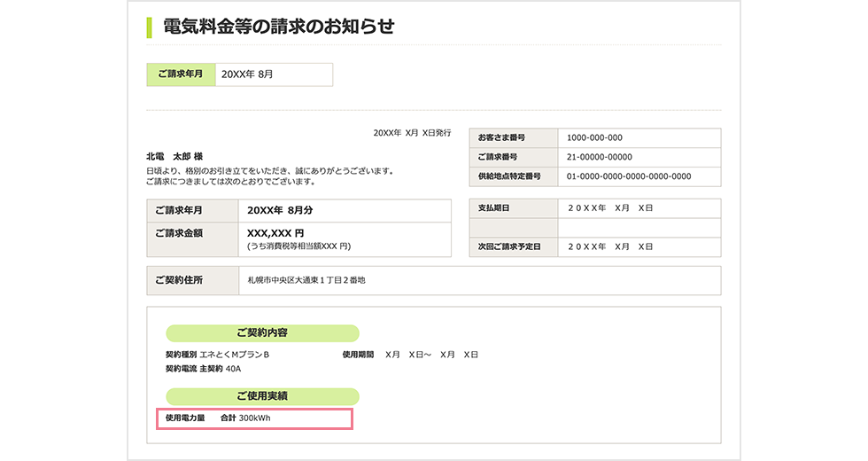Click the usage period X月 X日～ X月 X日
This screenshot has width=868, height=461.
pyautogui.click(x=432, y=355)
